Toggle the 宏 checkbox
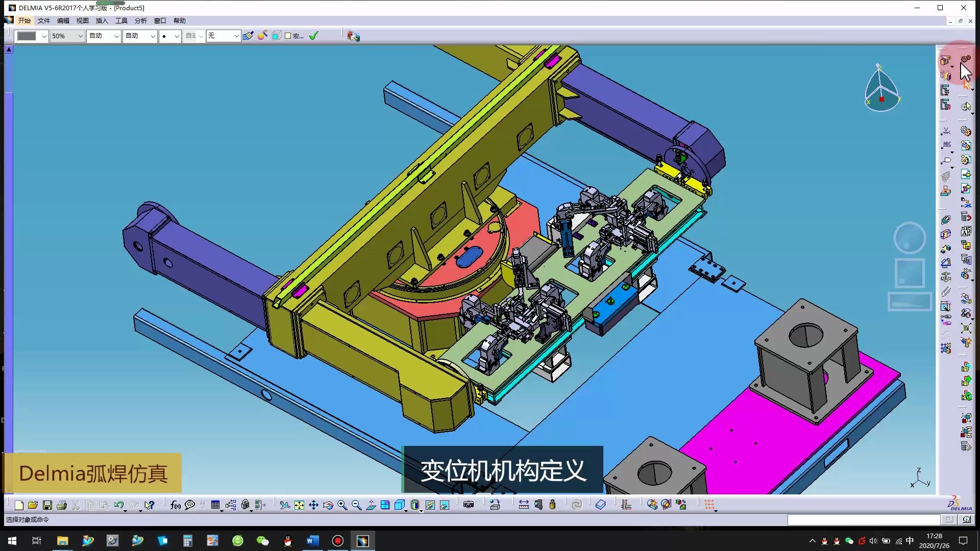Image resolution: width=980 pixels, height=551 pixels. (x=288, y=36)
